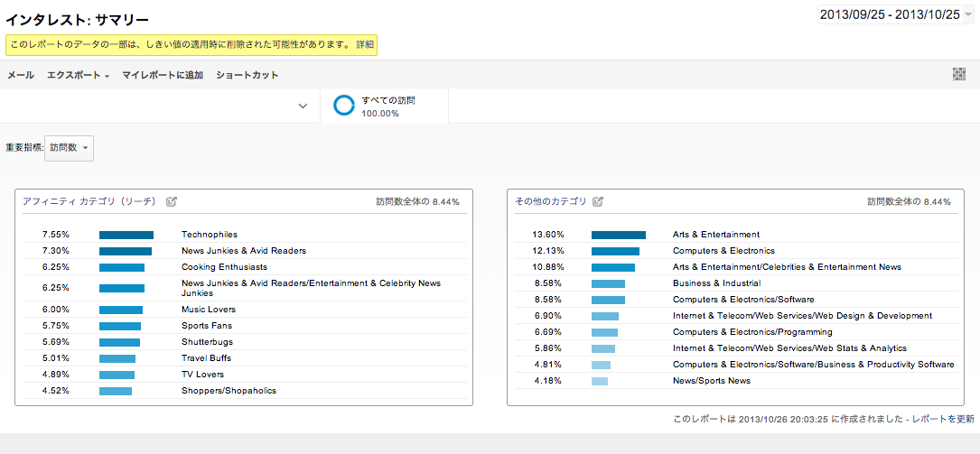Expand the segment chevron beside すべての訪問

[x=303, y=106]
